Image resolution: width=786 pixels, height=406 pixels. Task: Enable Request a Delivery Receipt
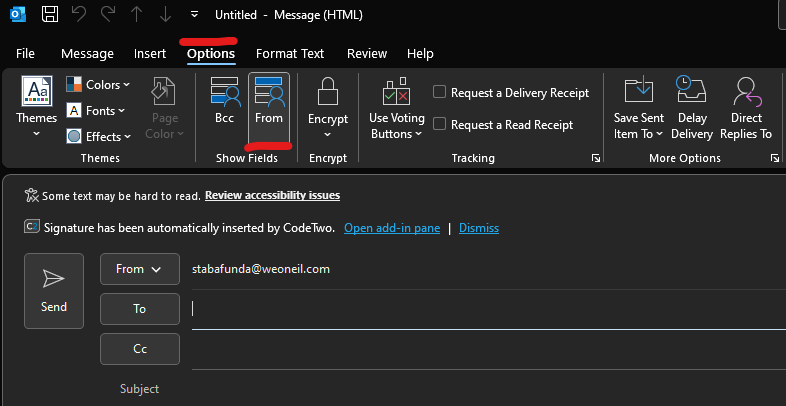click(x=440, y=92)
